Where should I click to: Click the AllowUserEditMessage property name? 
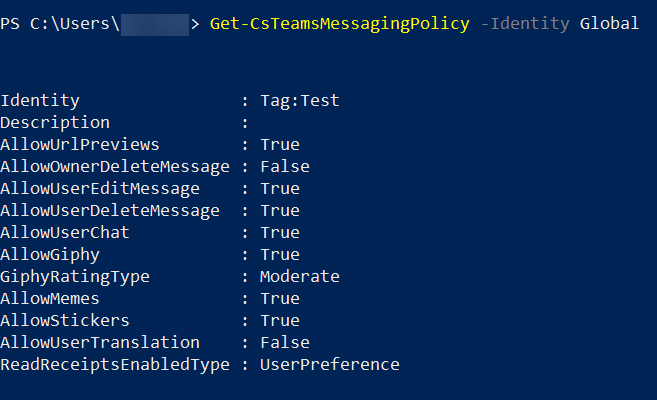100,189
